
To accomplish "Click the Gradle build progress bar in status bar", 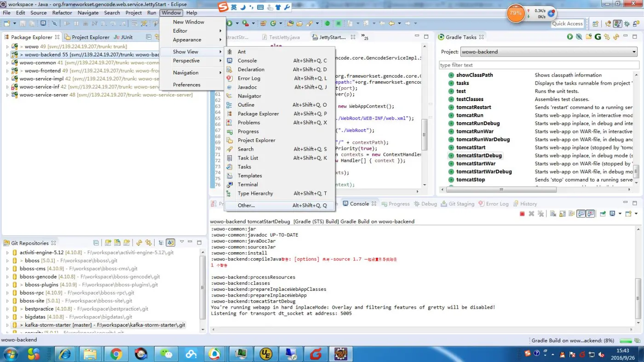I will pyautogui.click(x=625, y=341).
